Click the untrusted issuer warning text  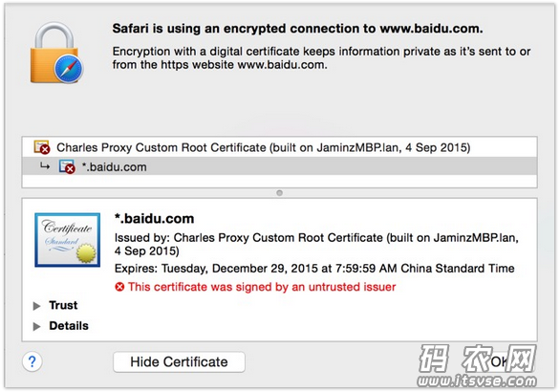262,287
